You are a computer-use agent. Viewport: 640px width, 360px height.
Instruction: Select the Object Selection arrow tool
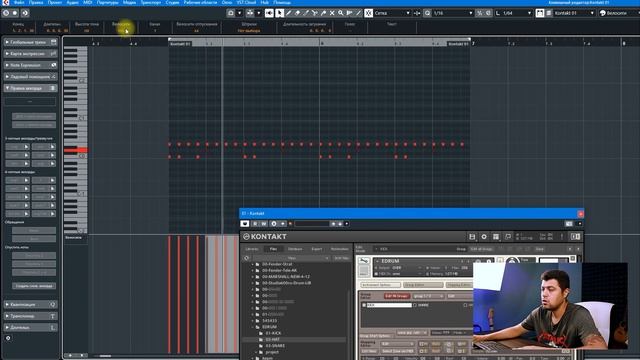(279, 13)
